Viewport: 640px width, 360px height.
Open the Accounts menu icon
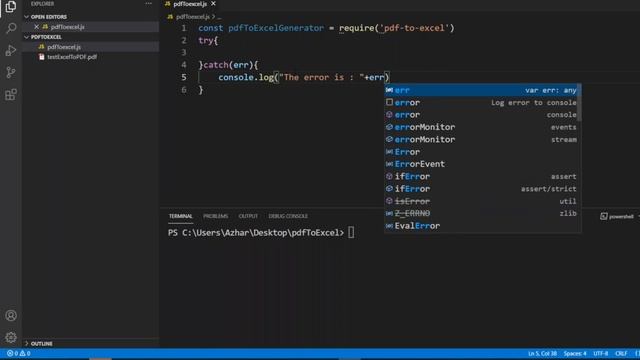point(11,316)
